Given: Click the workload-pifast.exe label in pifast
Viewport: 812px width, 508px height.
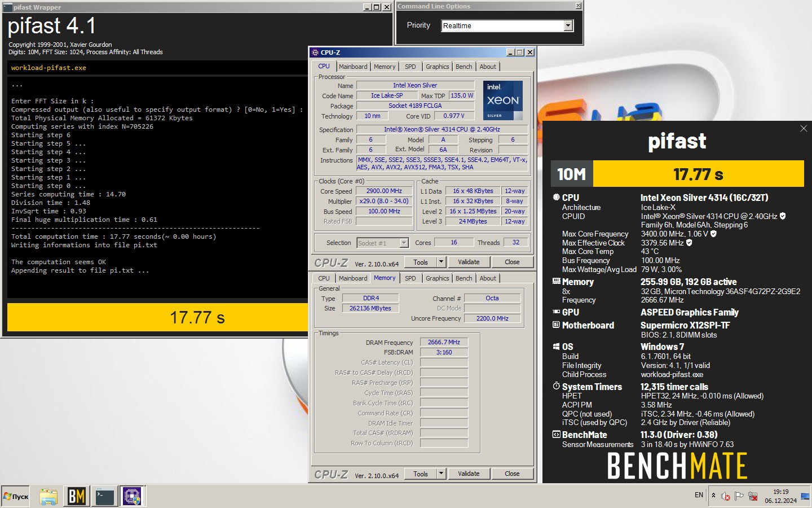Looking at the screenshot, I should pyautogui.click(x=48, y=68).
